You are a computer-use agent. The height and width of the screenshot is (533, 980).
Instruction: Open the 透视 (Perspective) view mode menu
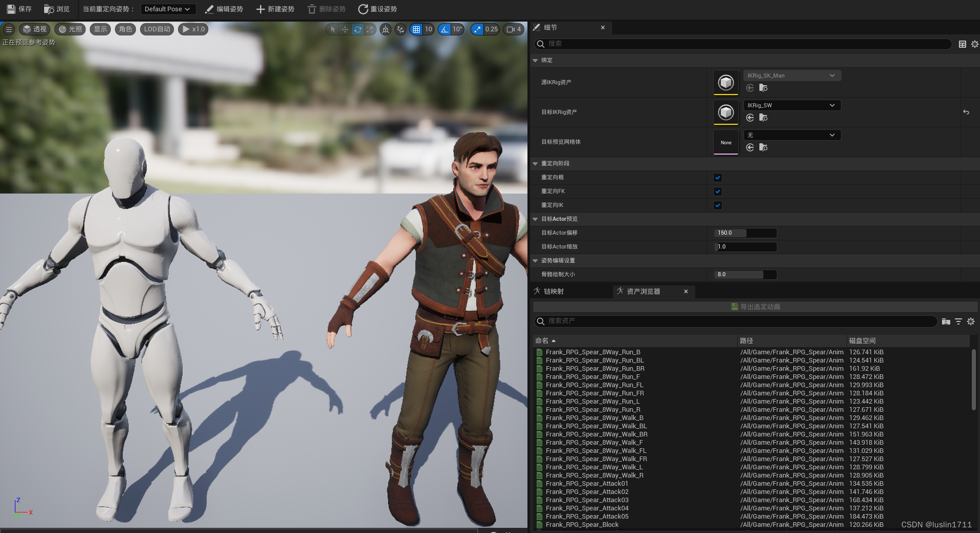[34, 29]
